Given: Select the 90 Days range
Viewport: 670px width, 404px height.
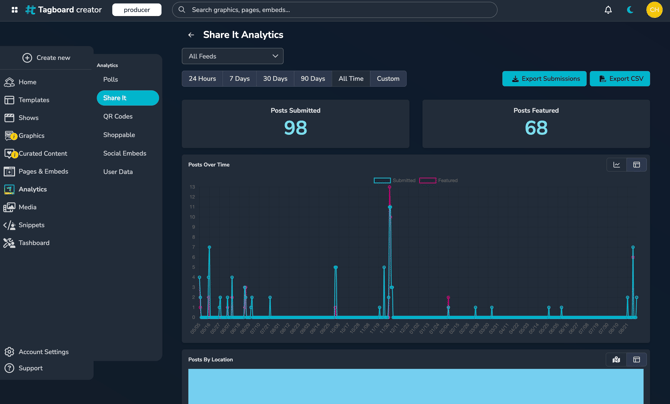Looking at the screenshot, I should coord(313,79).
